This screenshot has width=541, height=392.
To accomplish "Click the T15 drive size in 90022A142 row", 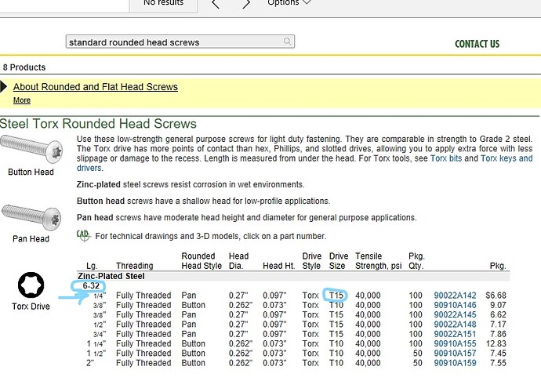I will (x=336, y=296).
